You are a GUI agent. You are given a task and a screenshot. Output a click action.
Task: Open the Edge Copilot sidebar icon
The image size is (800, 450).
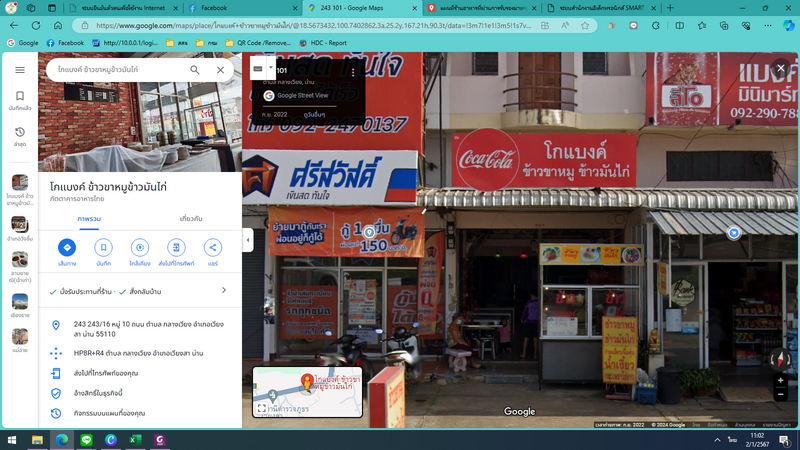pos(789,25)
